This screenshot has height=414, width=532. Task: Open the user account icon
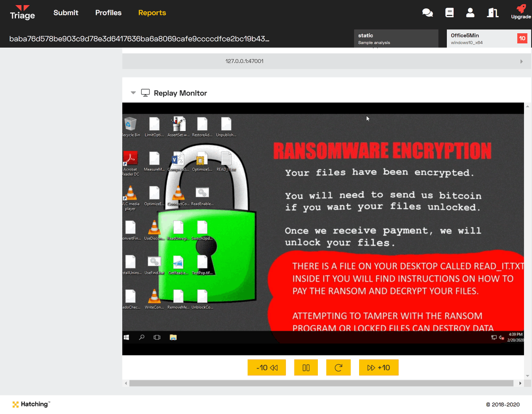tap(470, 13)
